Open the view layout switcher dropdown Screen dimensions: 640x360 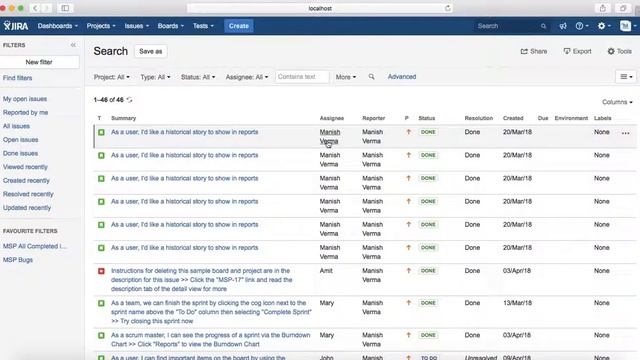tap(626, 76)
